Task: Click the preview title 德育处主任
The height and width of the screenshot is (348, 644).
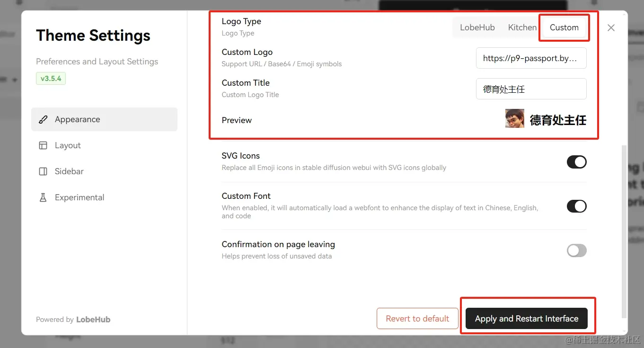Action: (558, 120)
